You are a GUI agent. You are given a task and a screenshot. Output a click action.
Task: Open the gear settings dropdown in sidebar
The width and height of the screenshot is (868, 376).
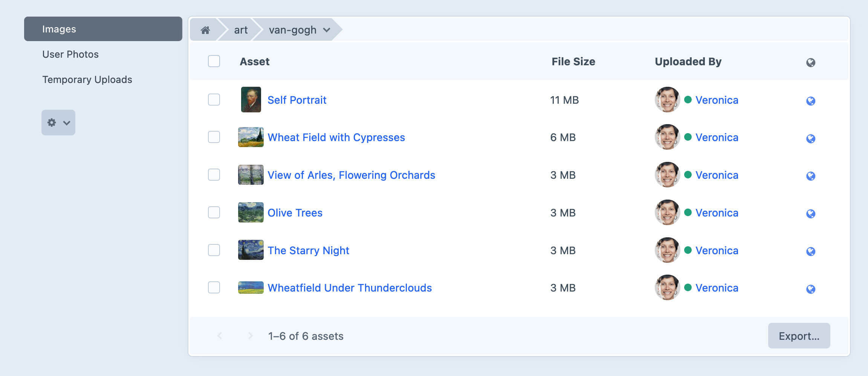(x=58, y=123)
